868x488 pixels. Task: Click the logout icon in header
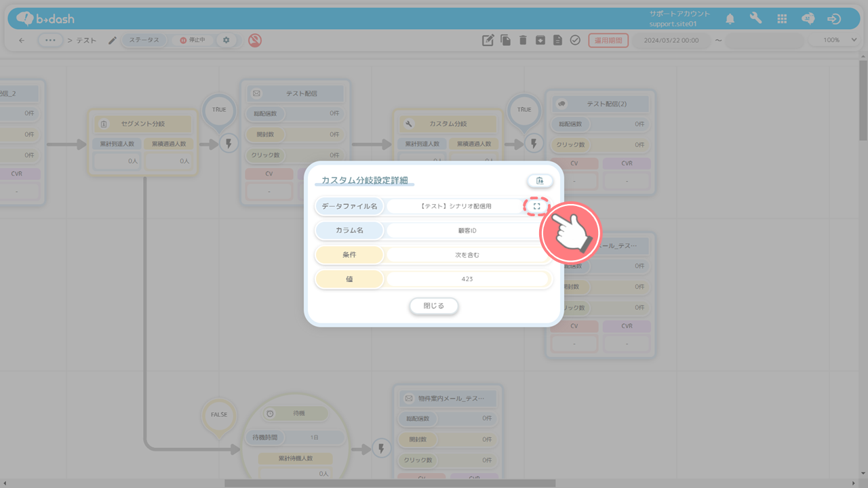[x=835, y=19]
